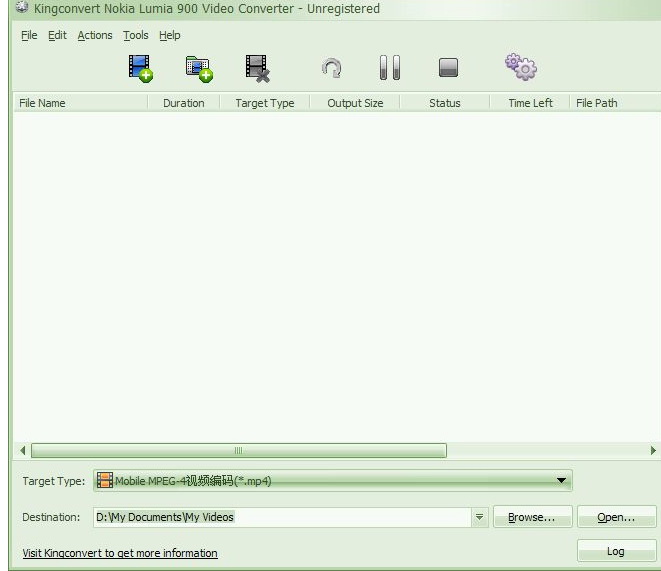
Task: Click the scrollbar left arrow
Action: (x=23, y=450)
